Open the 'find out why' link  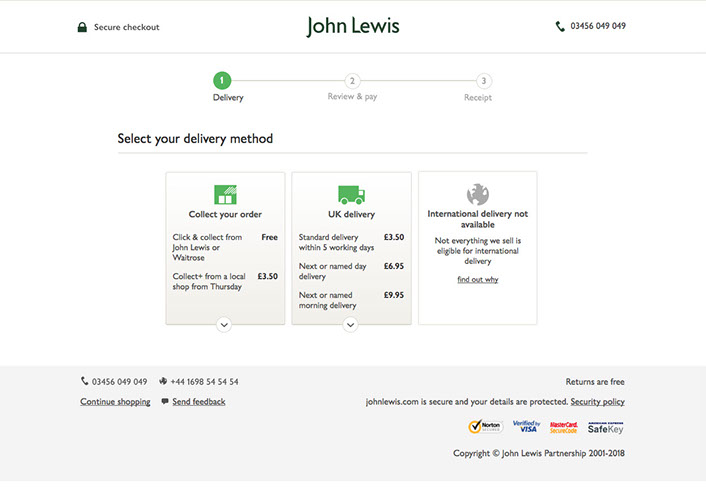tap(477, 280)
